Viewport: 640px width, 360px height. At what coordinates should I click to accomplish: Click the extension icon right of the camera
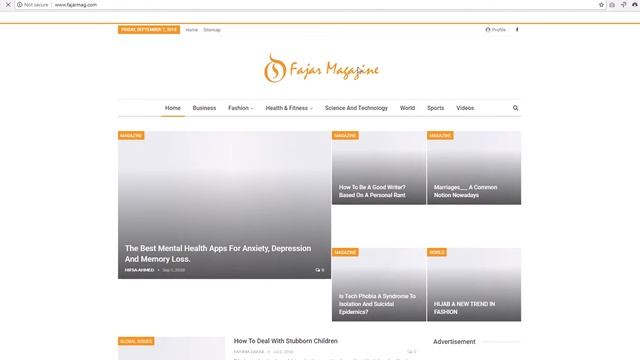coord(623,5)
